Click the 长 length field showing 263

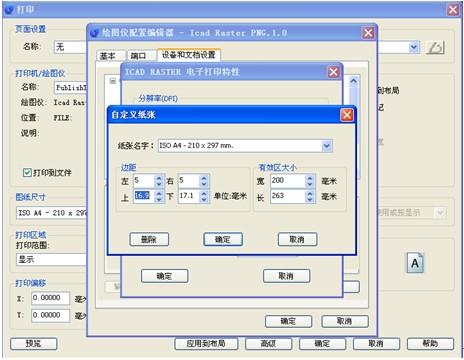click(x=288, y=196)
